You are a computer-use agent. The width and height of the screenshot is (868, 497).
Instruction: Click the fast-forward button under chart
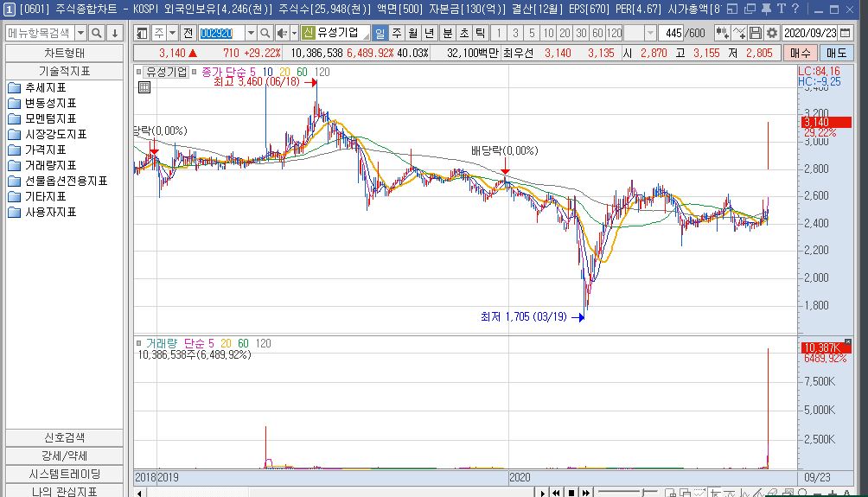point(585,493)
